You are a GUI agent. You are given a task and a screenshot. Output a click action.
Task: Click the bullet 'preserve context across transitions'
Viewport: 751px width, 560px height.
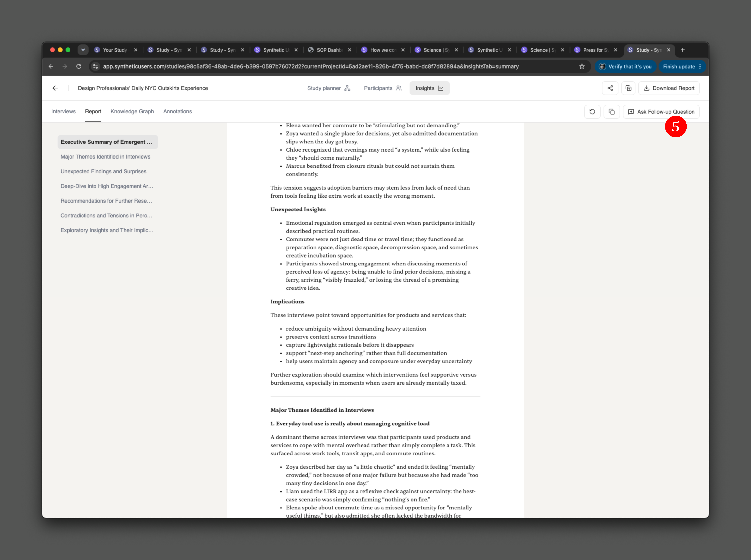click(331, 337)
